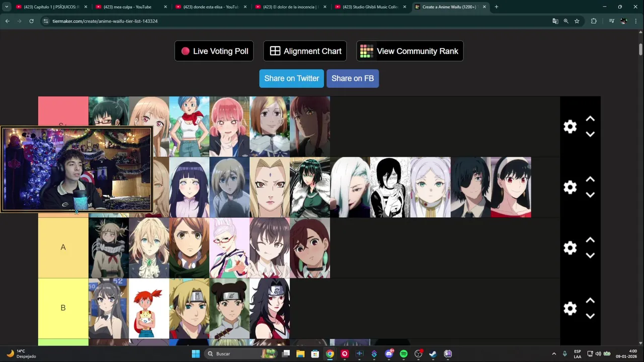Image resolution: width=644 pixels, height=362 pixels.
Task: Open Discord from the taskbar
Action: coord(389,354)
